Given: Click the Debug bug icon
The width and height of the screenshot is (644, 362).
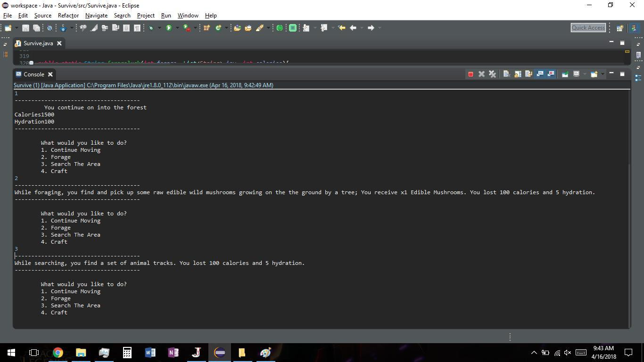Looking at the screenshot, I should pos(151,28).
